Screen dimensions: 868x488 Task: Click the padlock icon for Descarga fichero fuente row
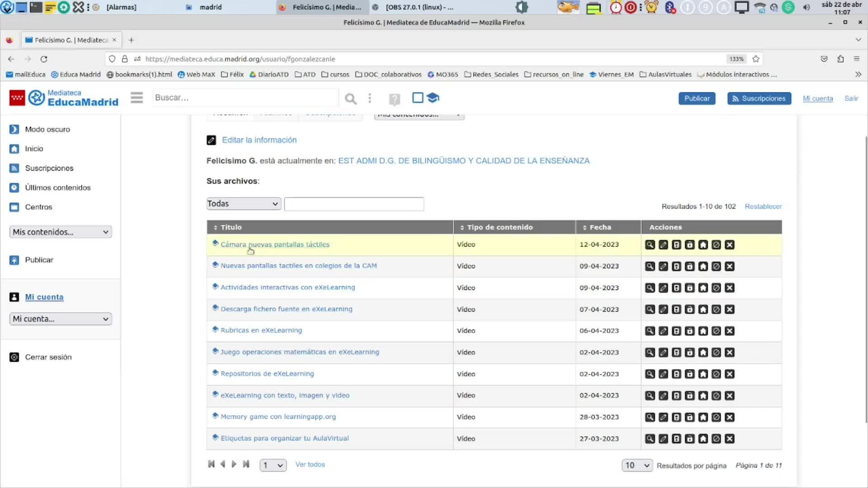[689, 310]
